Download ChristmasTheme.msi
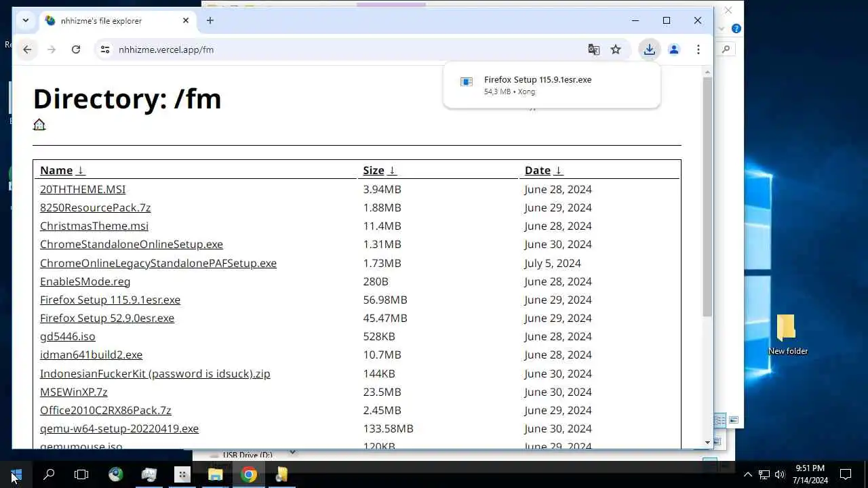868x488 pixels. click(x=94, y=226)
